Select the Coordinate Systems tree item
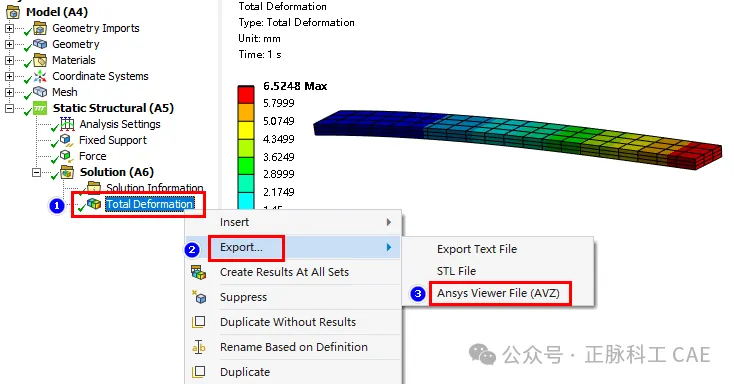734x384 pixels. click(x=100, y=76)
